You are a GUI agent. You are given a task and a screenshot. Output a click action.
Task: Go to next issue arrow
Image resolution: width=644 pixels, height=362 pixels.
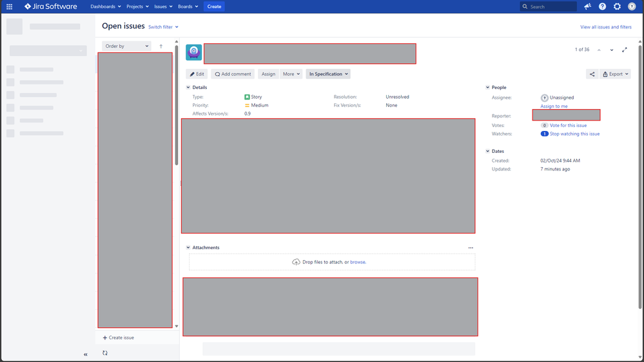point(612,50)
